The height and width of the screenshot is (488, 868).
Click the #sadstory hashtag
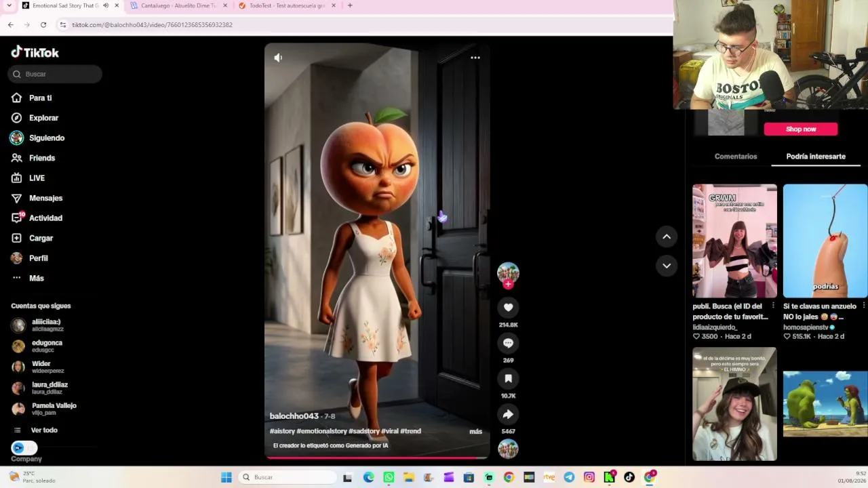click(363, 431)
